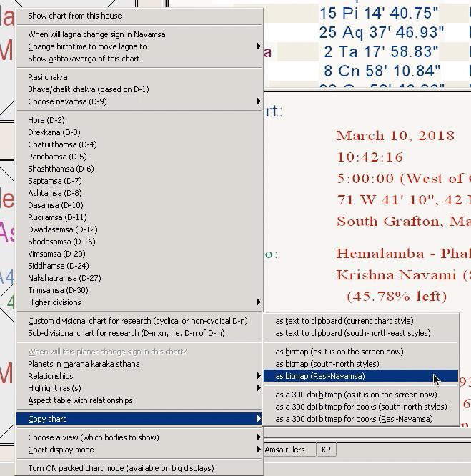Copy as 300 dpi bitmap for books (Rasi-Navamsa)
This screenshot has height=476, width=471.
tap(354, 419)
